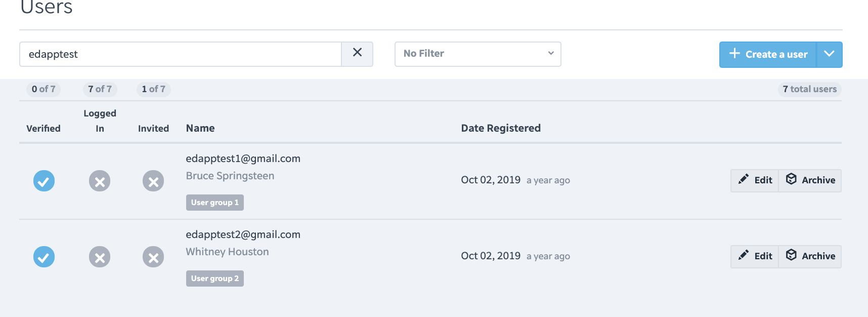Edit the edapptest1@gmail.com user

pyautogui.click(x=755, y=180)
